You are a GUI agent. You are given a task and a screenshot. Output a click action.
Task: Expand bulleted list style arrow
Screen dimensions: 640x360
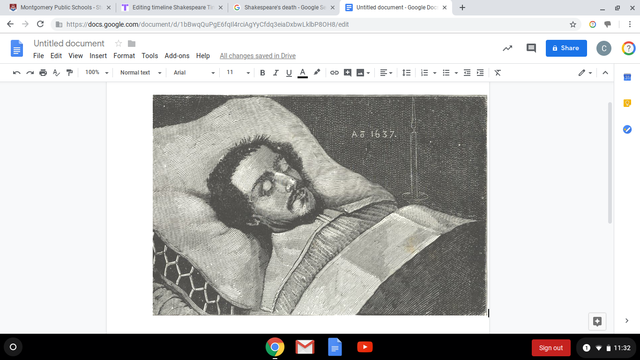click(456, 73)
